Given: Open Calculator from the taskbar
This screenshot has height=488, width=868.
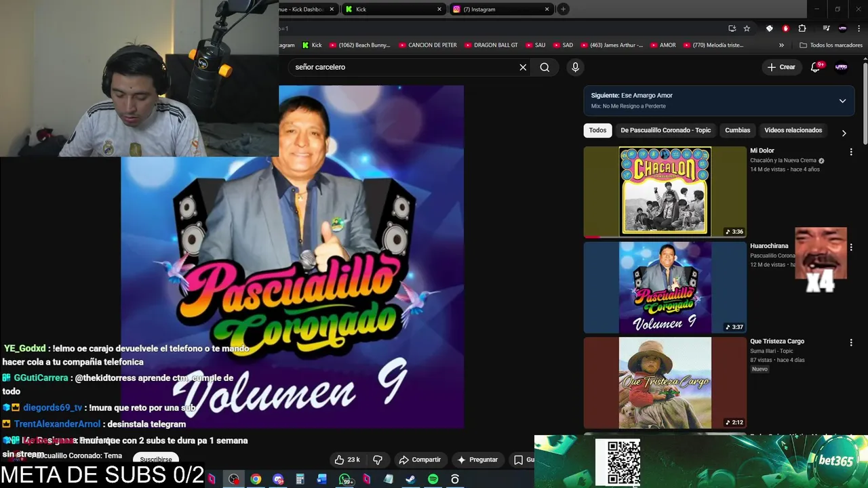Looking at the screenshot, I should pos(300,479).
